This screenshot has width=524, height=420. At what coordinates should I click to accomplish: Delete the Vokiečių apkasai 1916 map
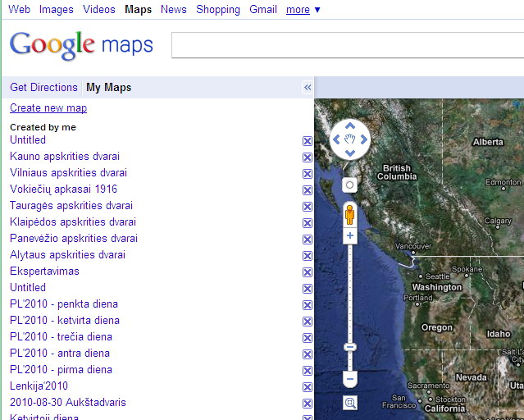click(308, 190)
